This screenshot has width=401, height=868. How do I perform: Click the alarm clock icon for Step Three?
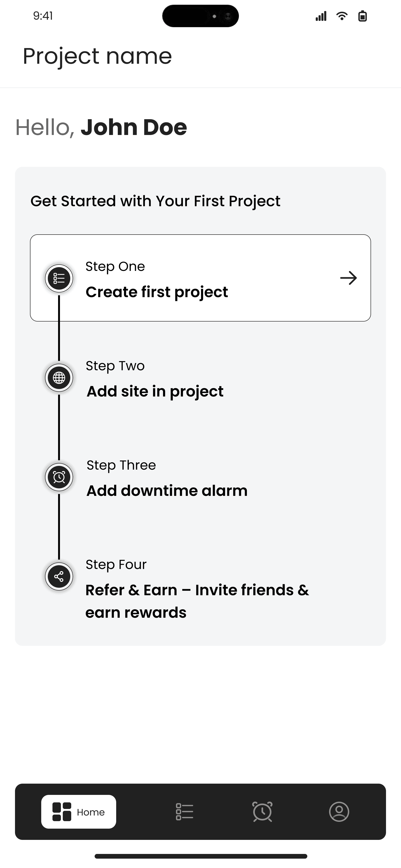pos(59,477)
